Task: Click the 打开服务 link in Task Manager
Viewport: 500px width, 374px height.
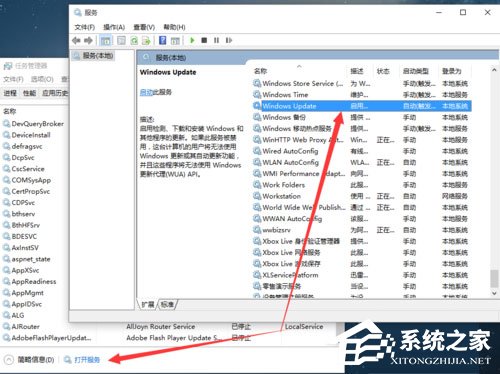Action: (87, 360)
